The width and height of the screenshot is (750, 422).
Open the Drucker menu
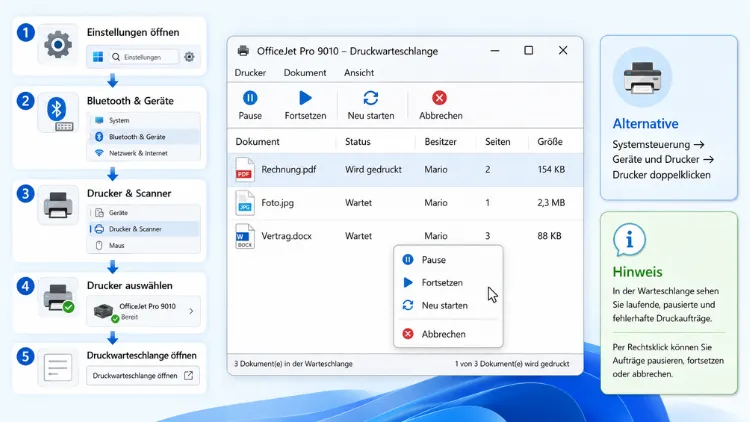click(x=250, y=73)
